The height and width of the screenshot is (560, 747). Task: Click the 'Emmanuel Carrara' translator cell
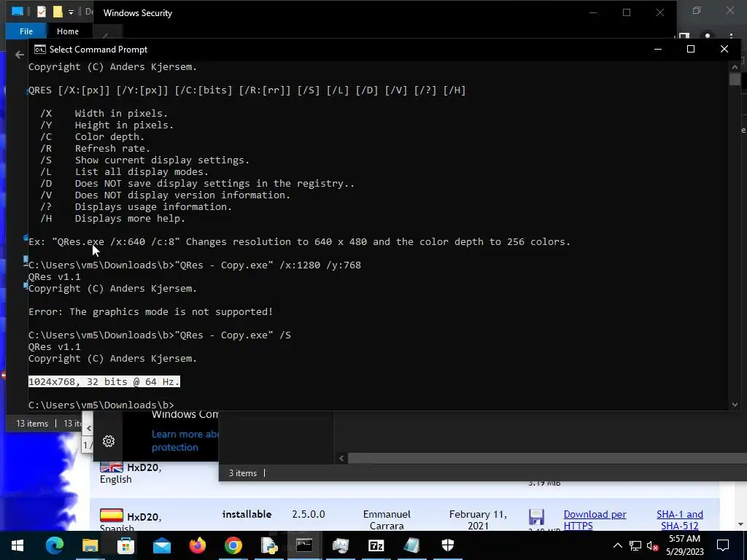[387, 520]
